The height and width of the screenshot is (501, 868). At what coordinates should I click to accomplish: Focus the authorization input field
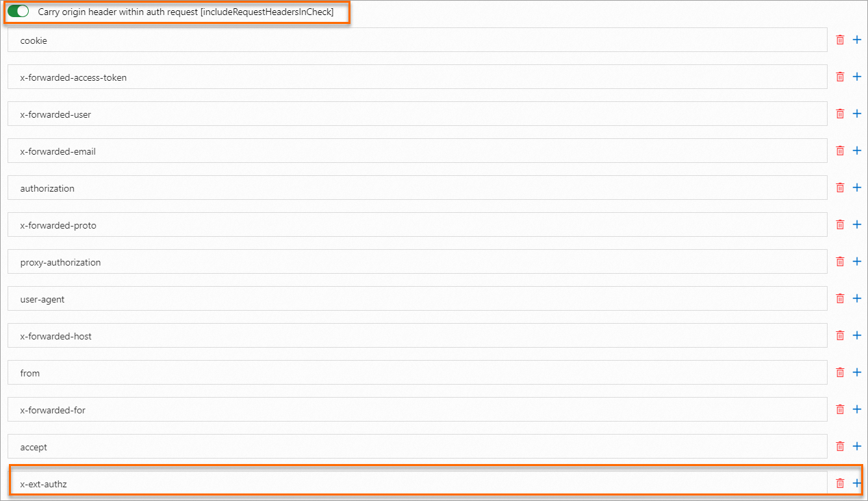(x=418, y=188)
